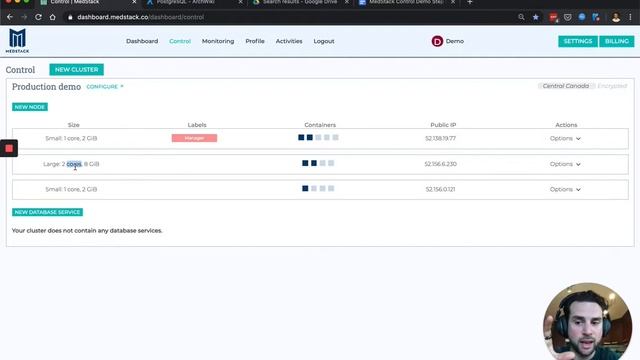Create a New Cluster
Image resolution: width=640 pixels, height=360 pixels.
76,69
